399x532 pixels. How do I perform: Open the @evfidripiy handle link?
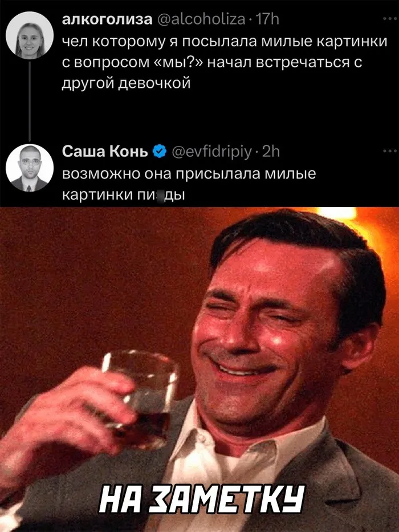click(212, 152)
